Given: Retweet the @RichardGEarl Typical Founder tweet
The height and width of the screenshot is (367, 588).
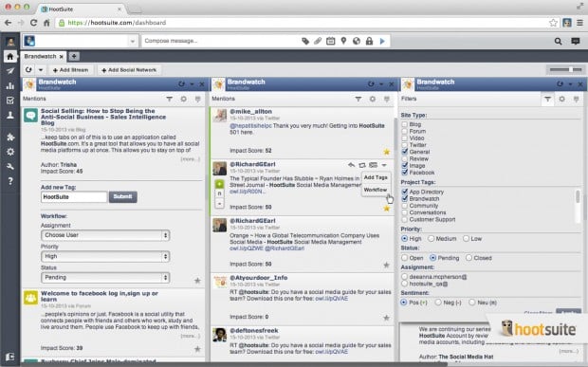Looking at the screenshot, I should [362, 165].
